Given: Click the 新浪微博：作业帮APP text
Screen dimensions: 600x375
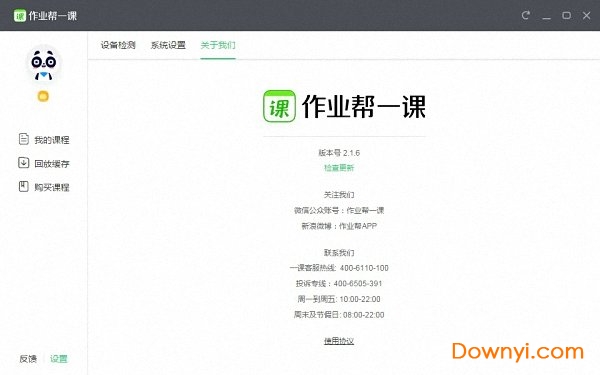Looking at the screenshot, I should coord(339,226).
